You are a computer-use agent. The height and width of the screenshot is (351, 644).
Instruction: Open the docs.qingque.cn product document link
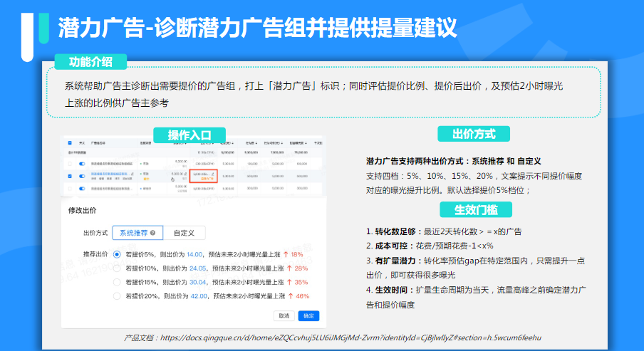[350, 338]
